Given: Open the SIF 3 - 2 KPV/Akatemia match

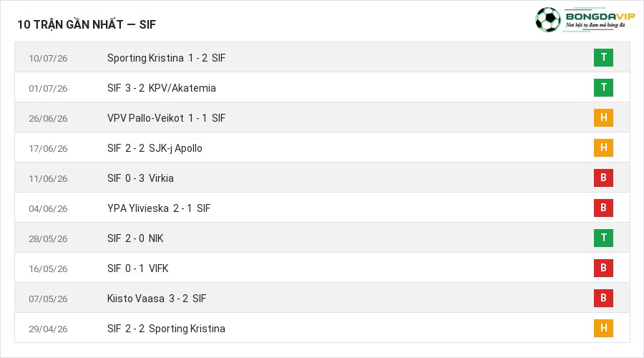Looking at the screenshot, I should tap(162, 88).
